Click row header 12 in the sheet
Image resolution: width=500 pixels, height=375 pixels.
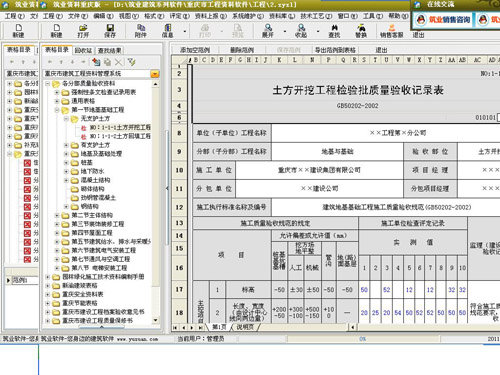click(x=179, y=207)
